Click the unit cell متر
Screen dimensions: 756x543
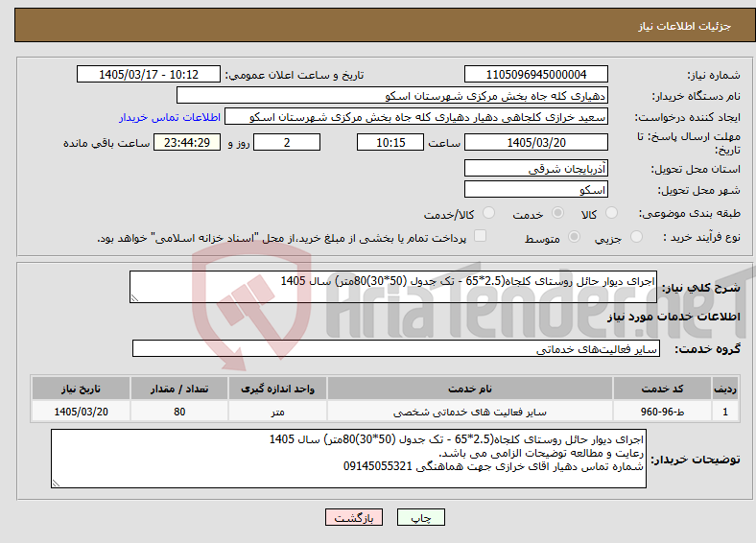[x=277, y=412]
